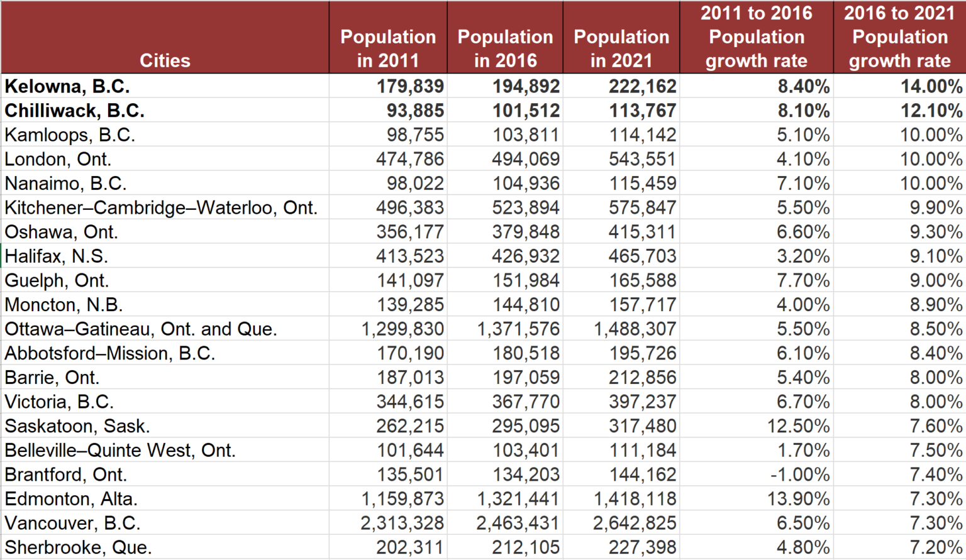Click Vancouver's 6.50% growth rate

(x=757, y=523)
